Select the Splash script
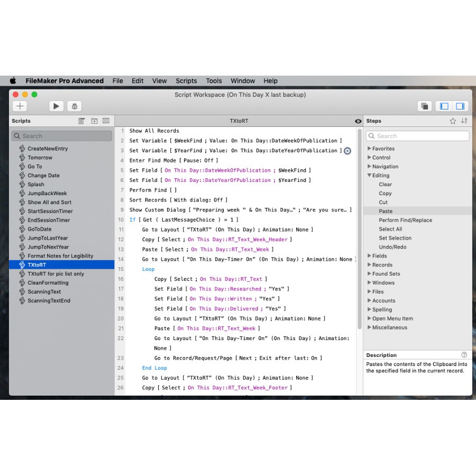This screenshot has width=476, height=476. click(x=36, y=184)
